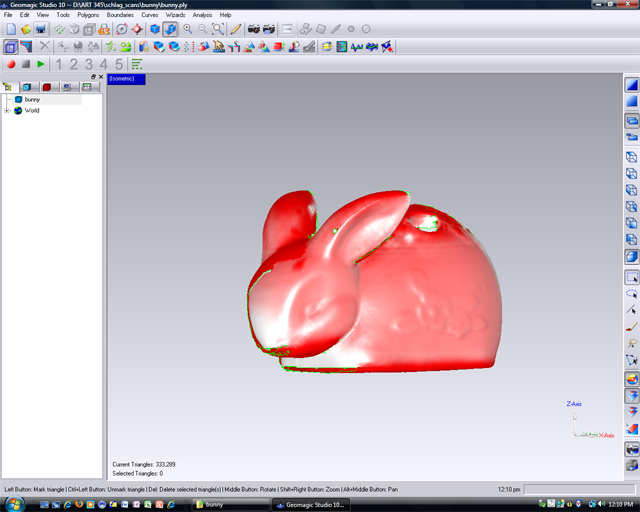
Task: Select the yellow pencil tool
Action: click(x=236, y=29)
